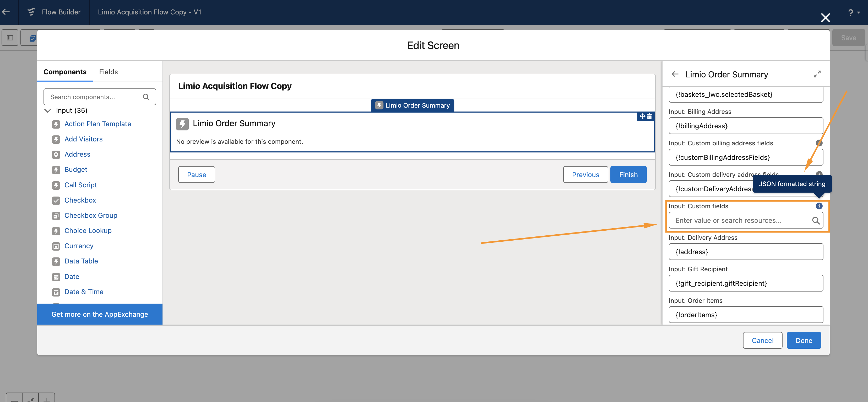Click the move handle icon on component
This screenshot has width=868, height=402.
point(642,116)
